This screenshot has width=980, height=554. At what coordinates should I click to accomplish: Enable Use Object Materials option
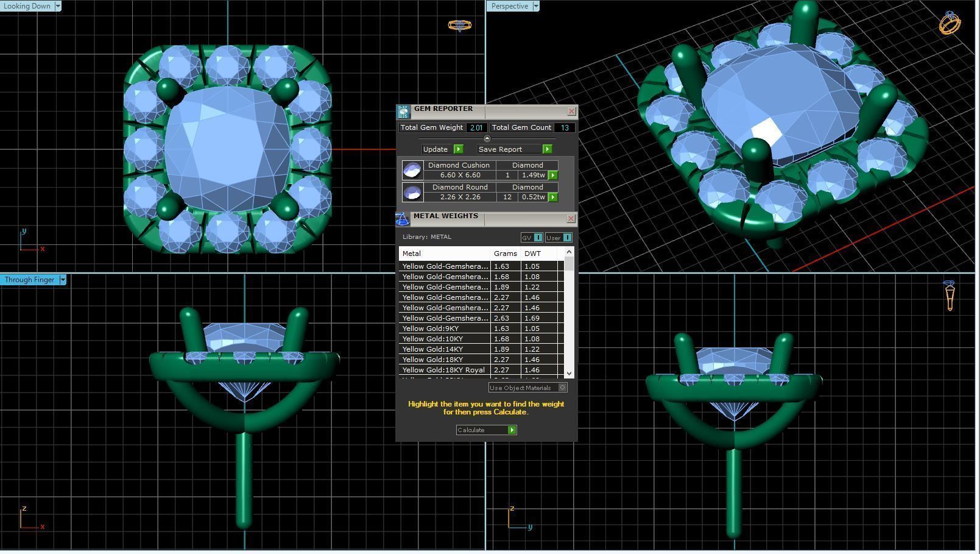pos(527,388)
